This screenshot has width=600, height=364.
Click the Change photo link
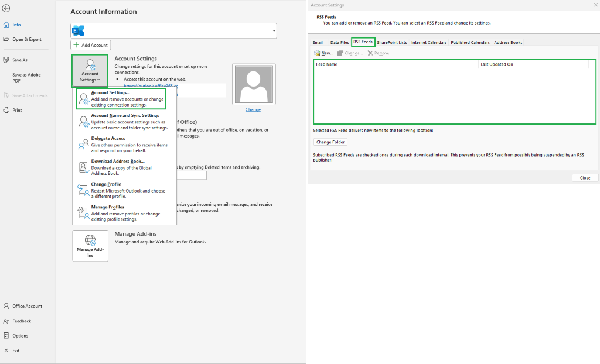pyautogui.click(x=253, y=110)
